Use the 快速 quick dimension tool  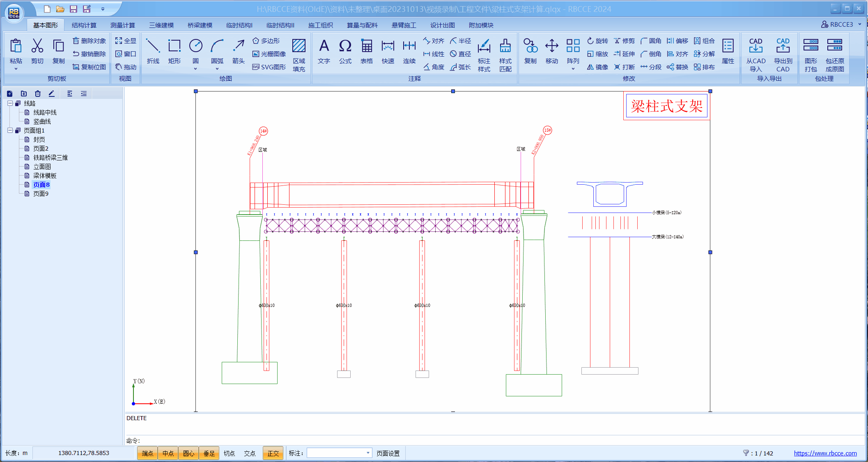tap(388, 52)
